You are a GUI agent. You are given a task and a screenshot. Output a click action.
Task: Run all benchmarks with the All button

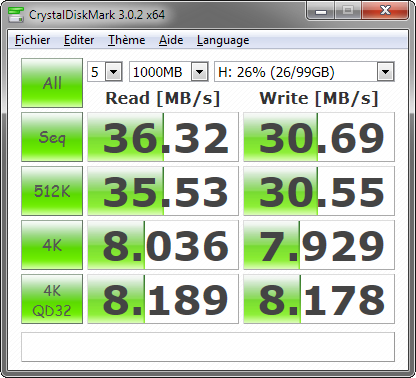point(52,83)
